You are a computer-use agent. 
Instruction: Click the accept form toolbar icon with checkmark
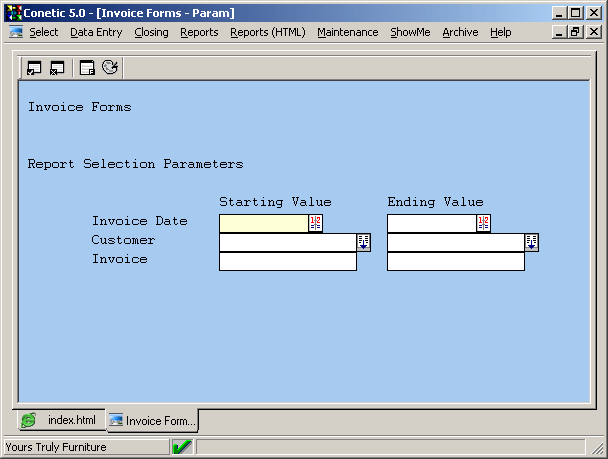point(34,68)
